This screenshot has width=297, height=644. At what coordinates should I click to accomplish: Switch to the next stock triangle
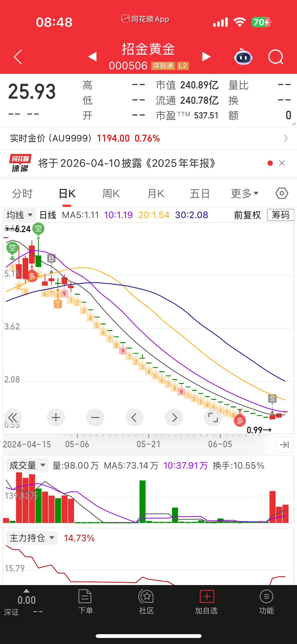click(x=206, y=57)
